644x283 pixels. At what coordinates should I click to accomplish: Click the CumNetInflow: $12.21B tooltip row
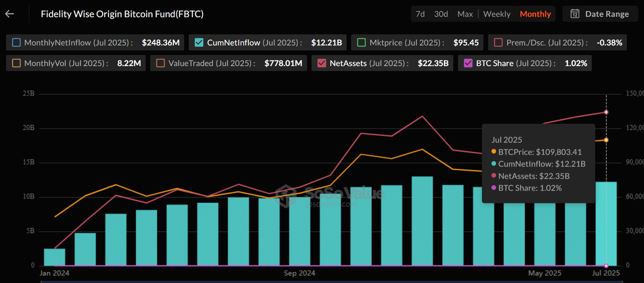pos(539,164)
